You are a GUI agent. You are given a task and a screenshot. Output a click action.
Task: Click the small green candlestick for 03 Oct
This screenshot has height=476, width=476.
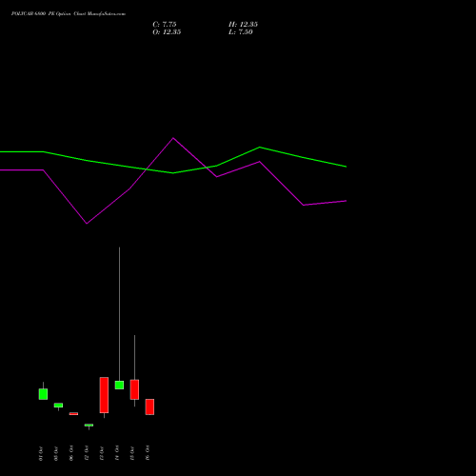58,406
